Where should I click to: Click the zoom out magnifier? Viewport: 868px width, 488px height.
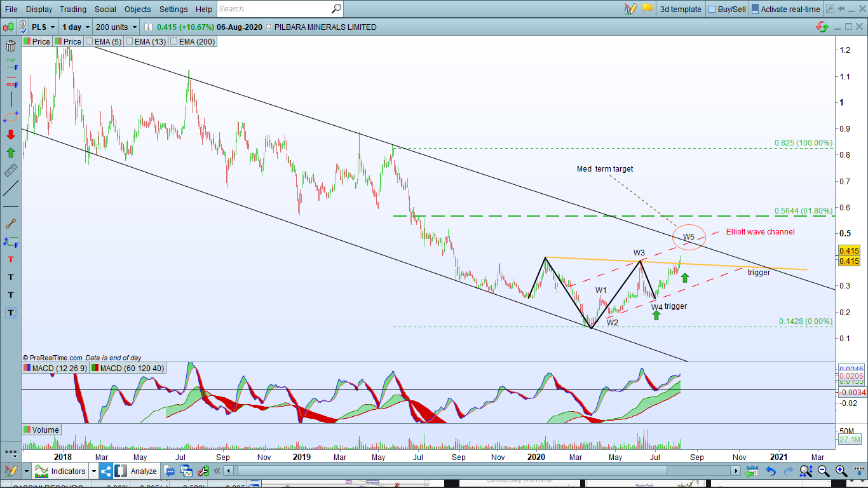(x=824, y=471)
